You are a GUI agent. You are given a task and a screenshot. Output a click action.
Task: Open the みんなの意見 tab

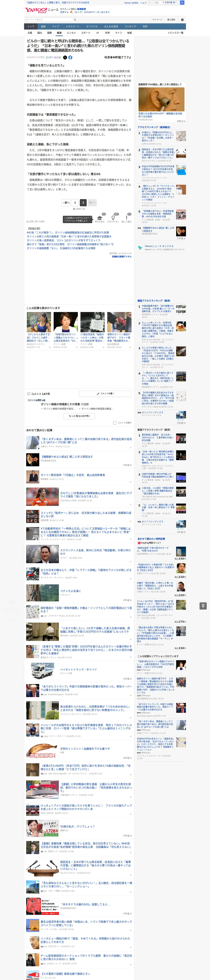(x=111, y=27)
